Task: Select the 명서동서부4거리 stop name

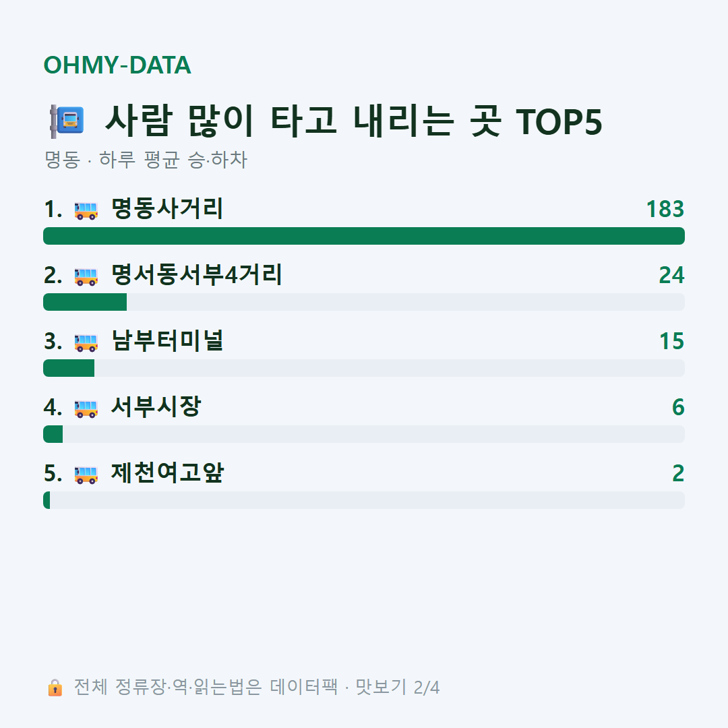Action: coord(196,274)
